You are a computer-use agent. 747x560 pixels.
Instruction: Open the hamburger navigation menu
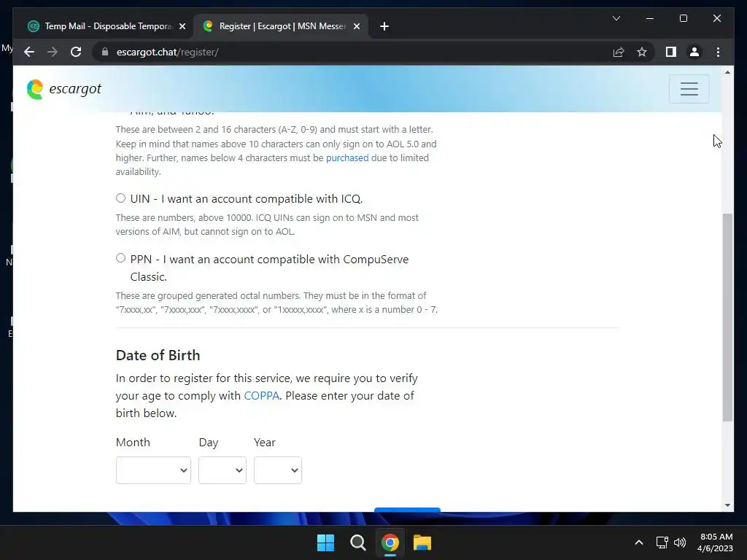point(689,89)
